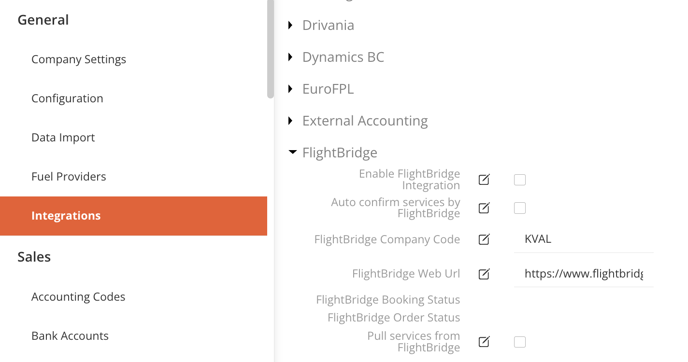Click edit icon for FlightBridge Company Code
The height and width of the screenshot is (362, 688).
(x=484, y=239)
